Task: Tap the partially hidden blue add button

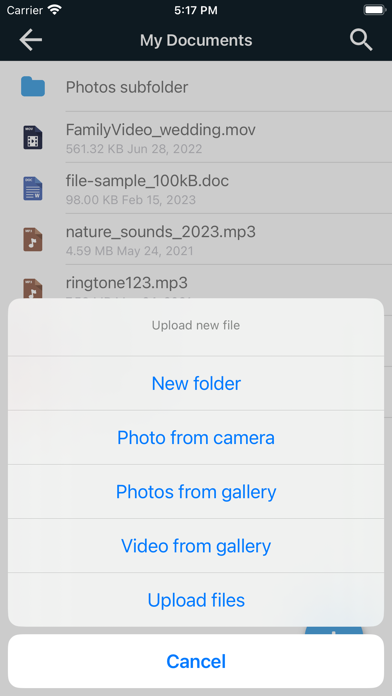Action: click(334, 630)
